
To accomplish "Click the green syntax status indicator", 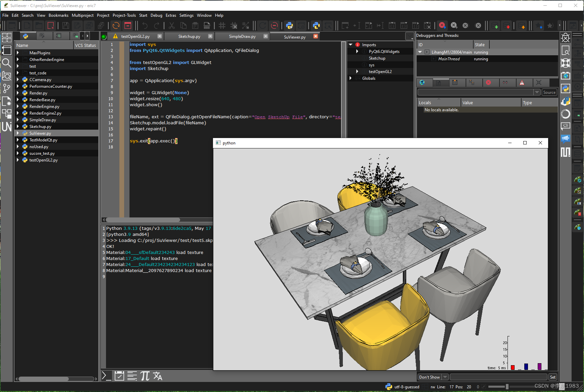I will click(104, 37).
